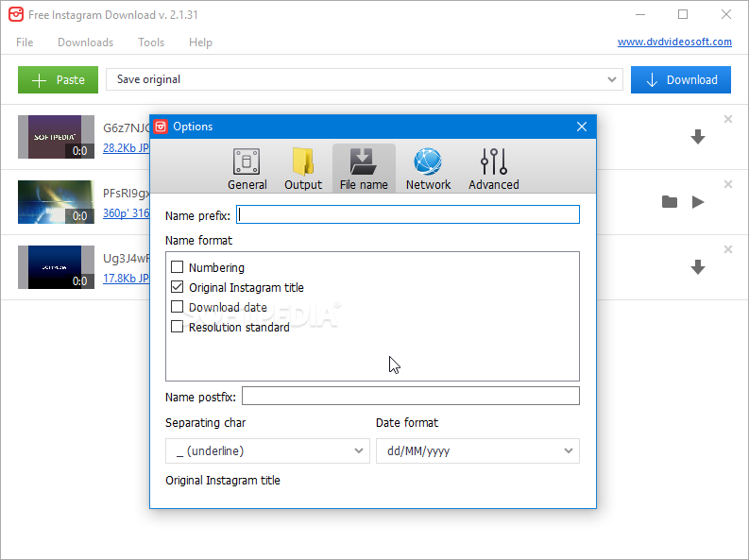Open the Tools menu

click(x=151, y=42)
